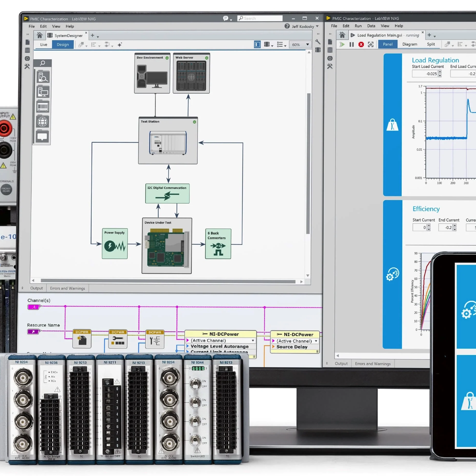Switch to Live mode

[x=44, y=45]
